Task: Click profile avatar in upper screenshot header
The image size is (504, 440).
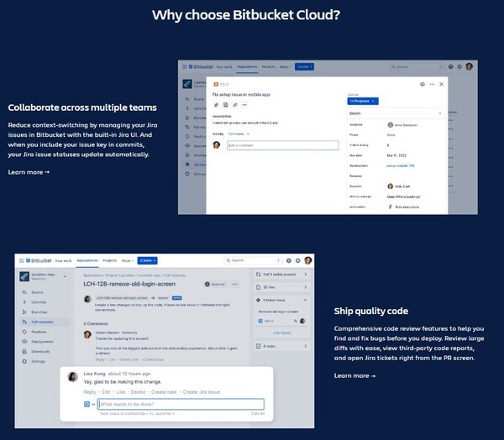Action: click(470, 66)
